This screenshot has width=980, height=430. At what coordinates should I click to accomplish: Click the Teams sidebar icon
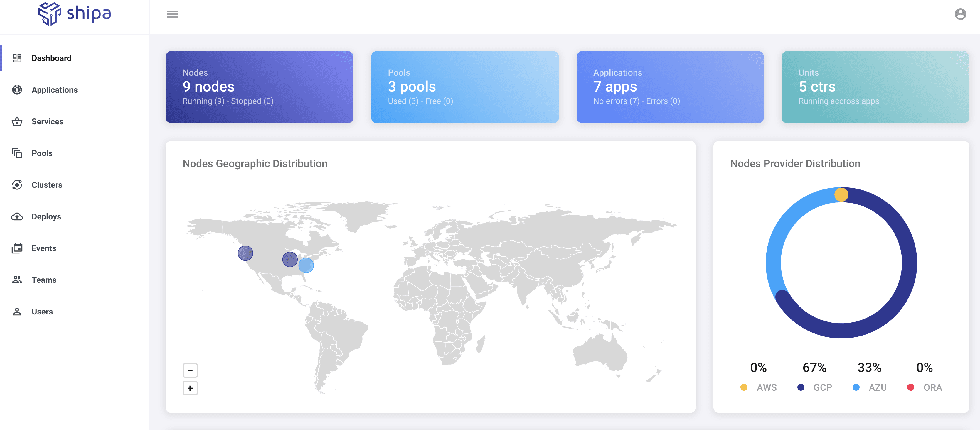[x=17, y=280]
